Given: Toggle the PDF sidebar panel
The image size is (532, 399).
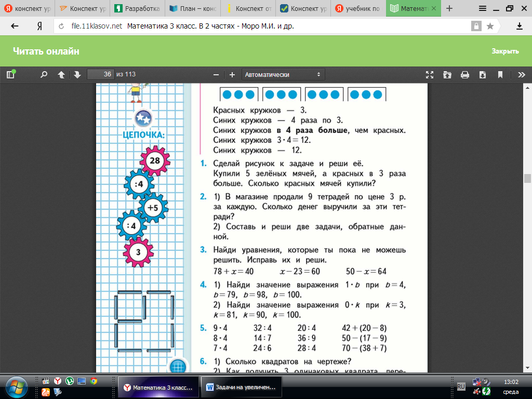Looking at the screenshot, I should pyautogui.click(x=10, y=74).
